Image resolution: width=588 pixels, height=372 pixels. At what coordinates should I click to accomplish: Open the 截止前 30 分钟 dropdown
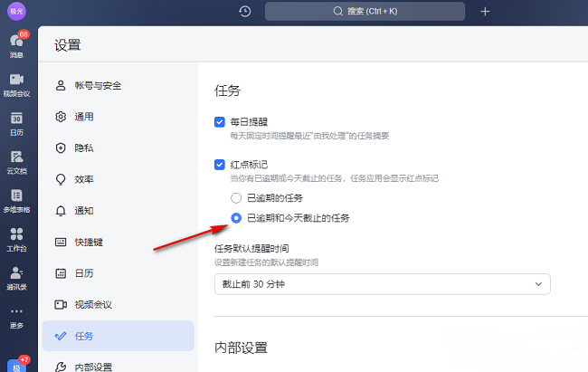pyautogui.click(x=382, y=284)
